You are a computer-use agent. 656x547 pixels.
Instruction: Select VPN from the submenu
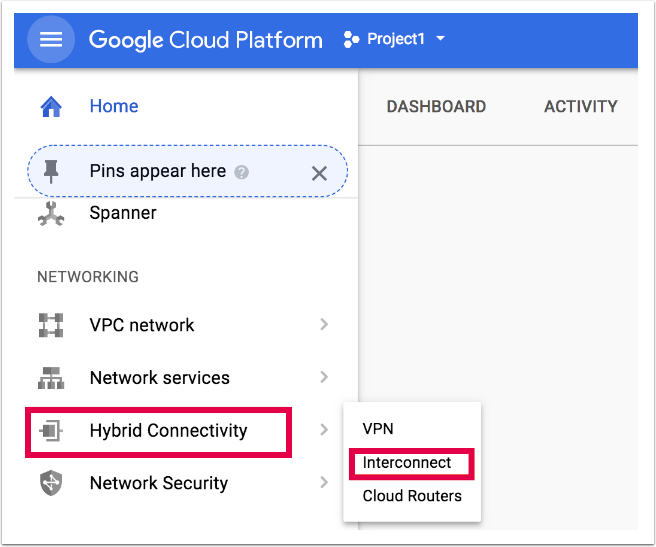click(x=378, y=429)
